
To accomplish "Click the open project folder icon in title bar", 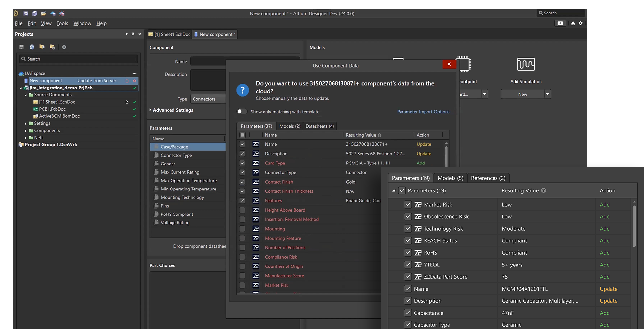I will [x=43, y=13].
